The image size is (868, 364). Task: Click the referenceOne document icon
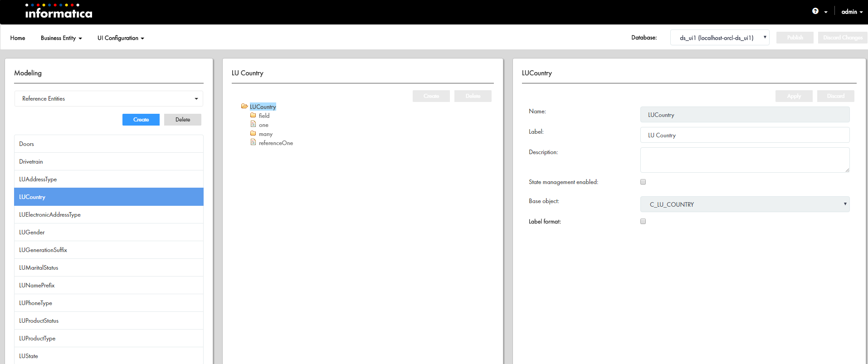pos(253,142)
